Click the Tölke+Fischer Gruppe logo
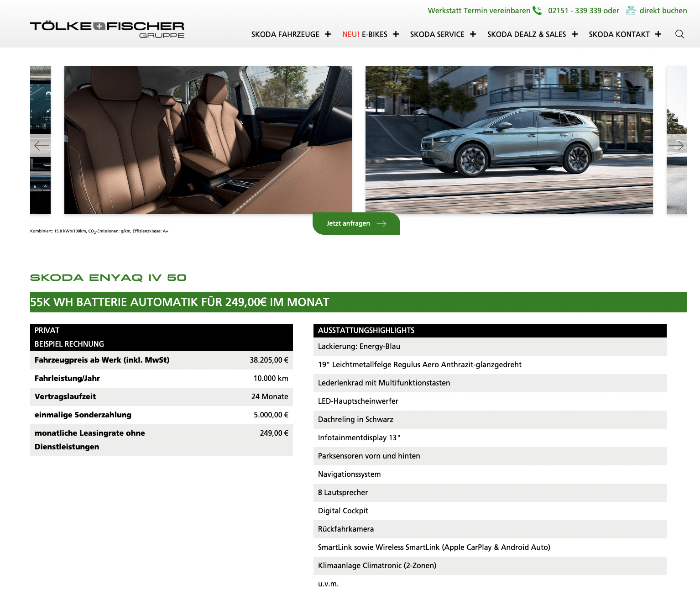700x601 pixels. point(107,30)
